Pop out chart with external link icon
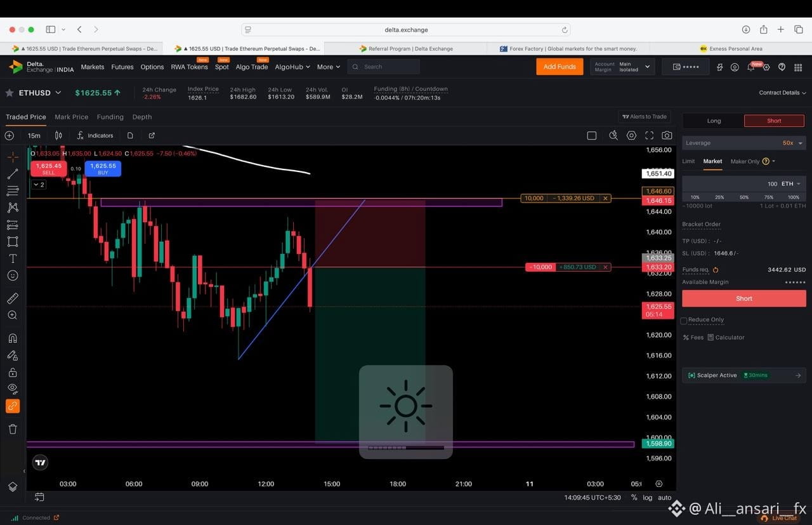The image size is (812, 525). [152, 135]
